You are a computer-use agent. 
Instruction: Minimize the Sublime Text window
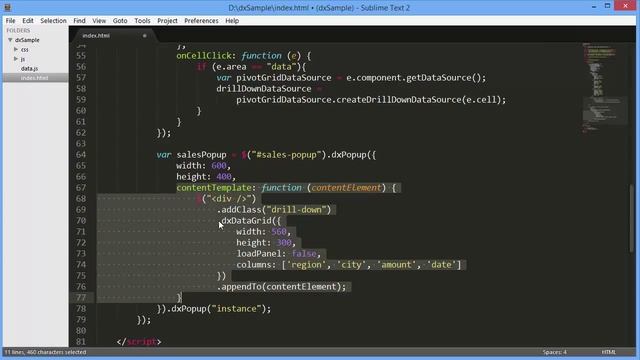(594, 7)
